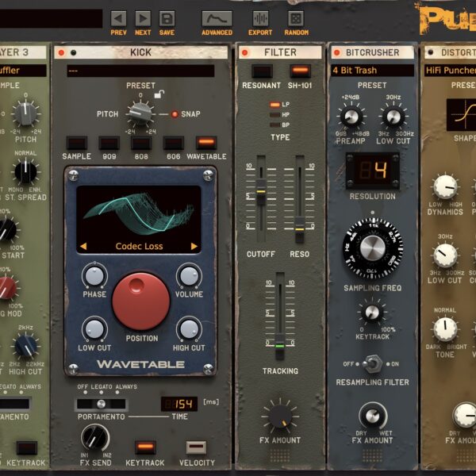Switch kick source to SAMPLE
The image size is (476, 476).
coord(77,143)
